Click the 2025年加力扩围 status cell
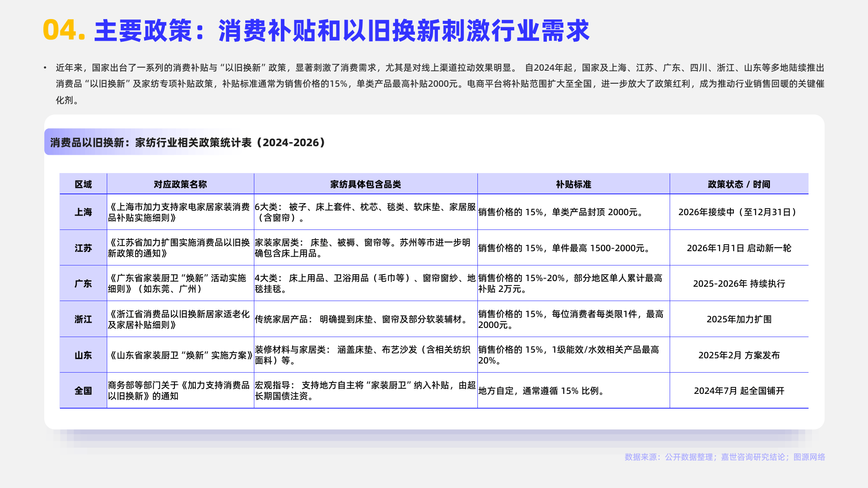This screenshot has height=488, width=868. [739, 319]
